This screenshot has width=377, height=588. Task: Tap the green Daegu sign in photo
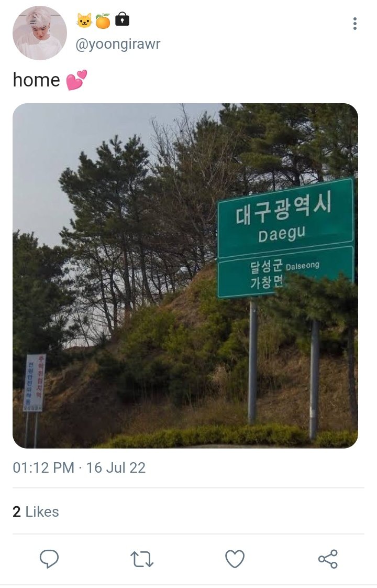(x=285, y=219)
